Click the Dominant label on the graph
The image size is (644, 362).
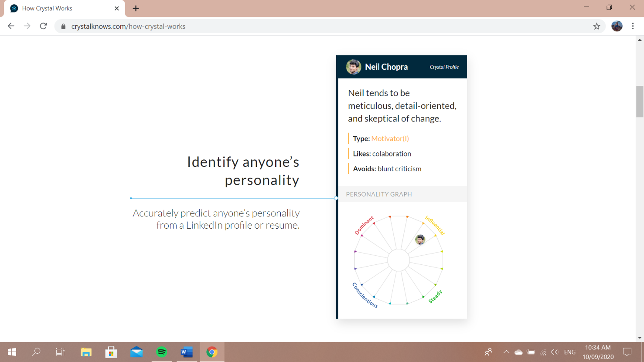click(364, 225)
